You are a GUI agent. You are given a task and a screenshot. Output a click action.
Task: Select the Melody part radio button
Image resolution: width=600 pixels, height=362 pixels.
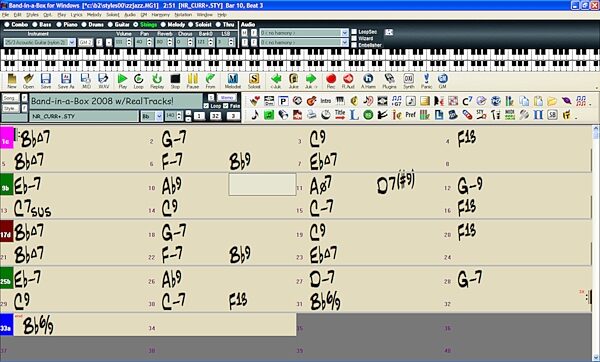163,24
